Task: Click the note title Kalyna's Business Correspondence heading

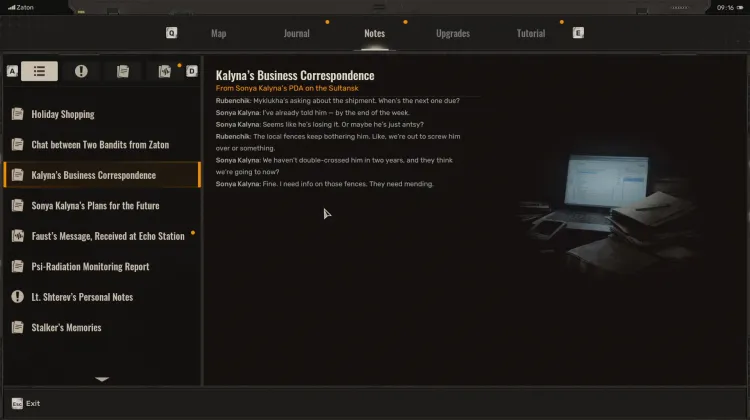Action: pyautogui.click(x=295, y=76)
